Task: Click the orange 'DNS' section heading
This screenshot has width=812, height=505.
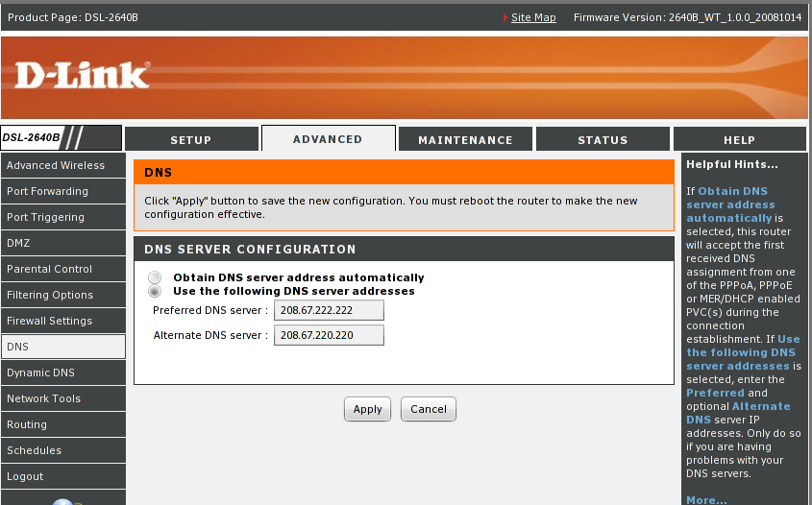Action: [x=158, y=172]
